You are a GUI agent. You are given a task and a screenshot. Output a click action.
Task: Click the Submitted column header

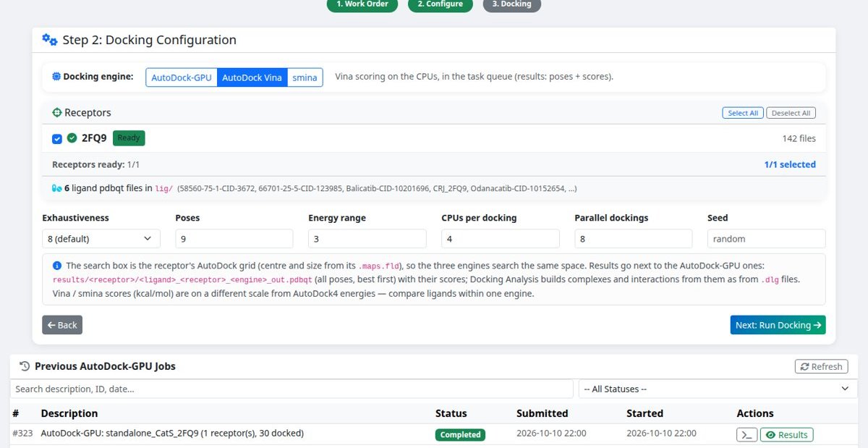(x=542, y=413)
